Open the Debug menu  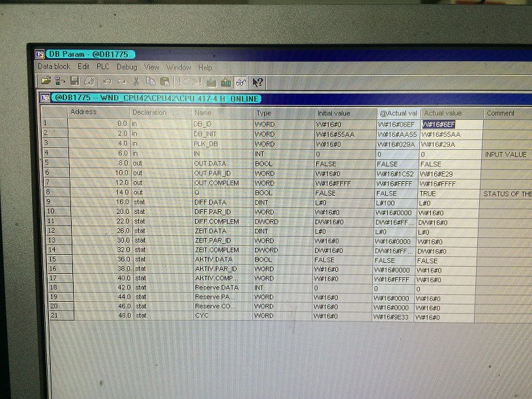tap(127, 67)
